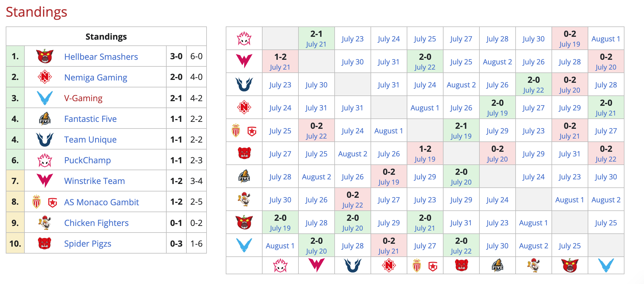Click PuckChamp logo in crosstable top row
Viewport: 644px width, 284px height.
pos(244,39)
